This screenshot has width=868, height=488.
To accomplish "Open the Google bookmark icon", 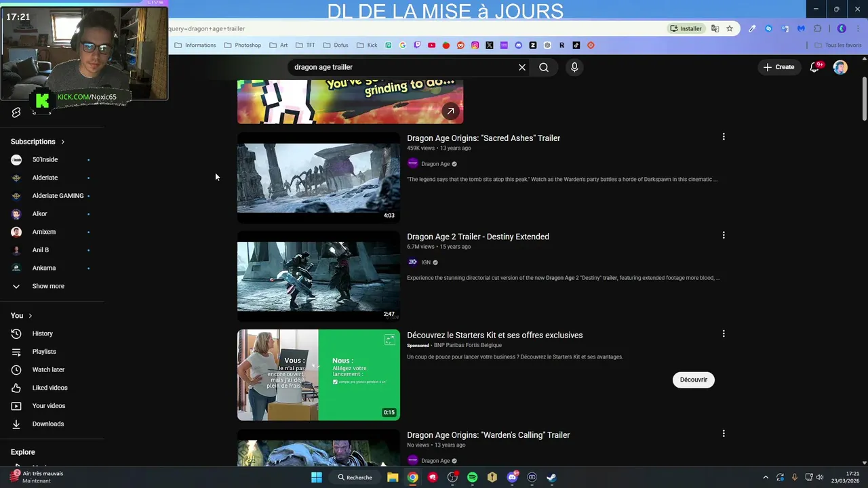I will [x=403, y=45].
